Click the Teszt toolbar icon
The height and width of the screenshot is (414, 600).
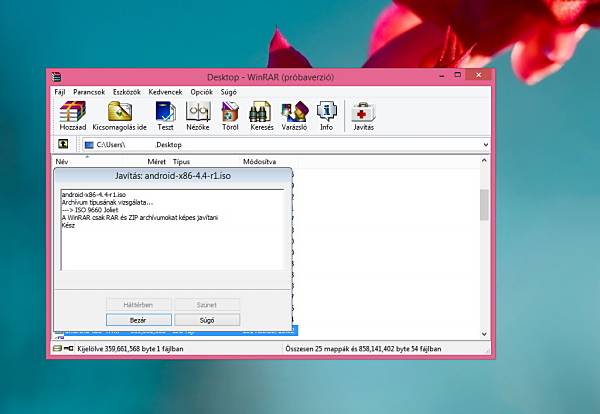(x=165, y=112)
